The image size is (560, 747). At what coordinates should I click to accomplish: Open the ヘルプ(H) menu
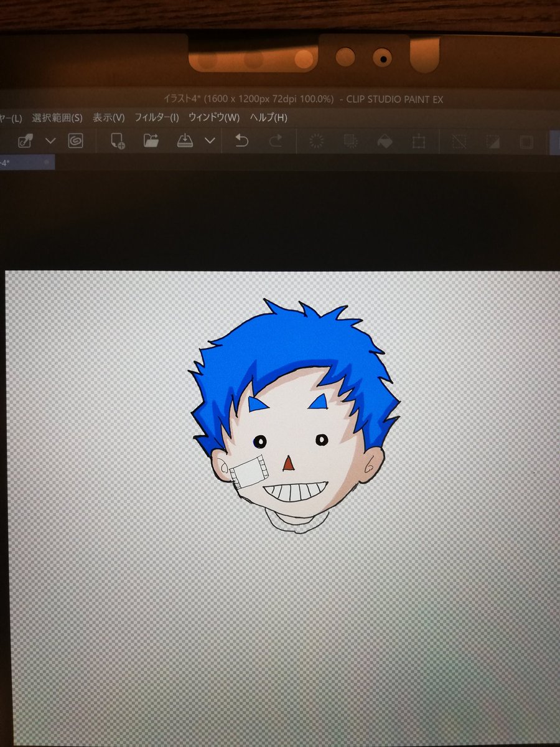[x=268, y=118]
